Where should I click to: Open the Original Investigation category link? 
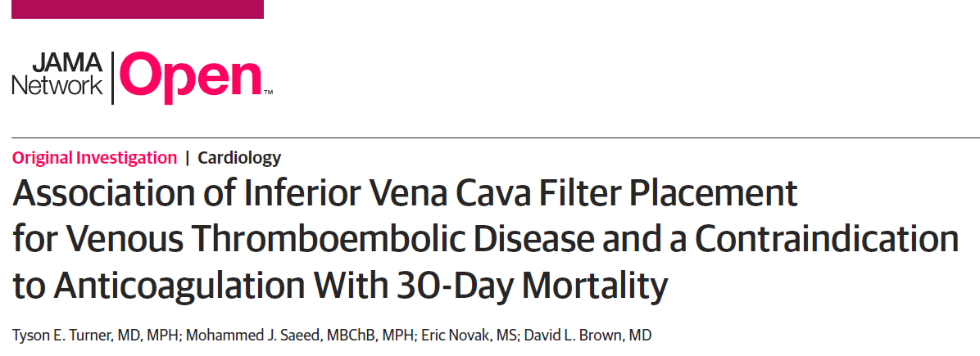94,158
